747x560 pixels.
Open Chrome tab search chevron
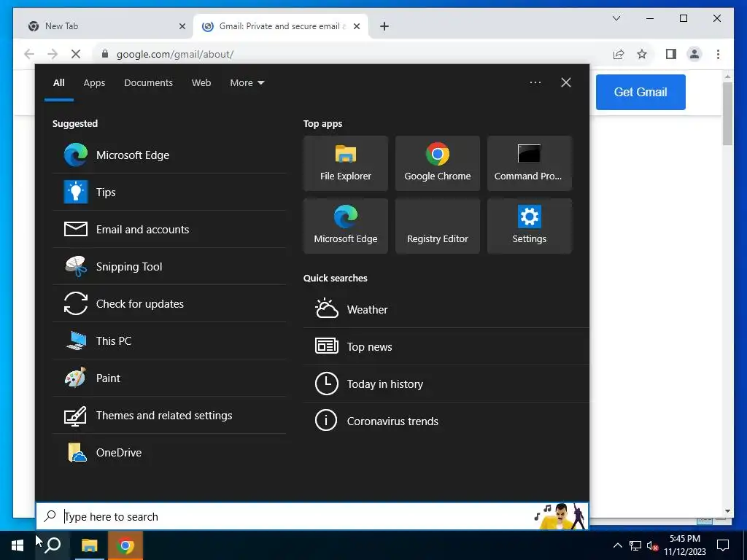(616, 18)
